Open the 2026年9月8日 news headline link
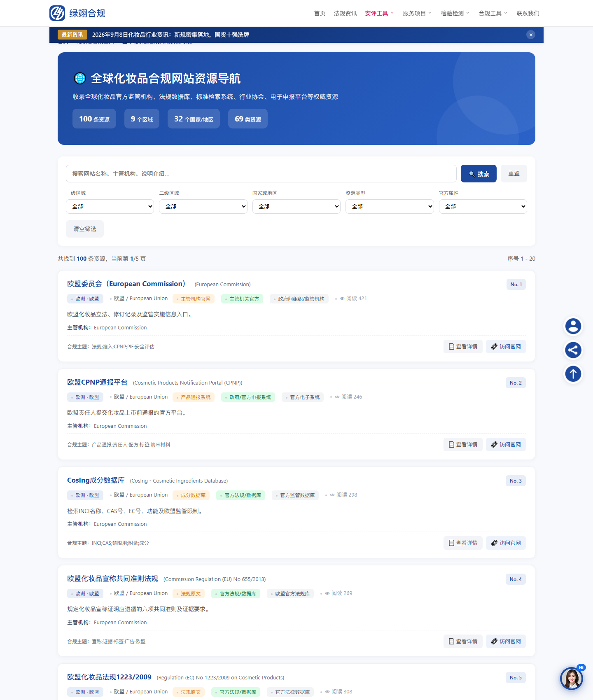 click(170, 35)
